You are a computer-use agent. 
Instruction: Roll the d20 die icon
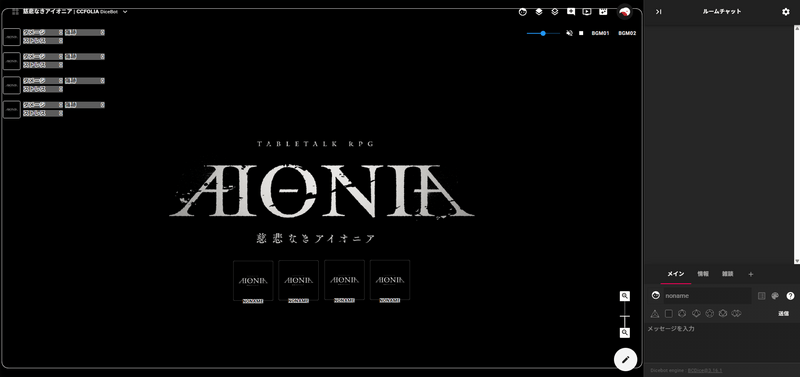tap(723, 314)
